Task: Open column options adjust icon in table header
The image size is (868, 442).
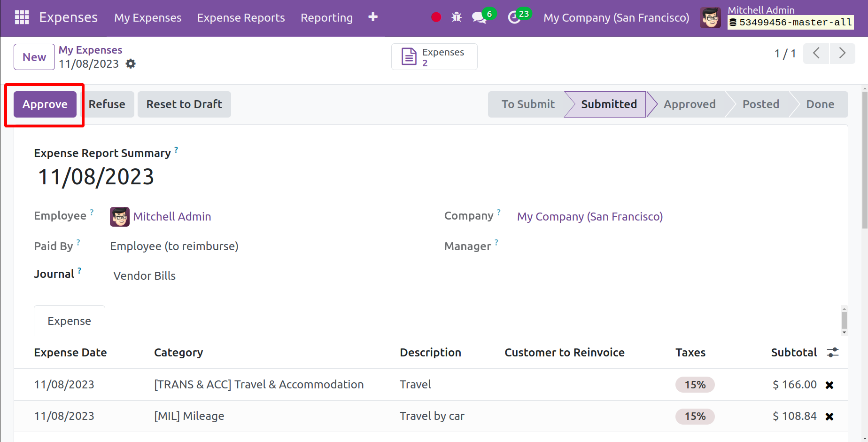Action: coord(833,352)
